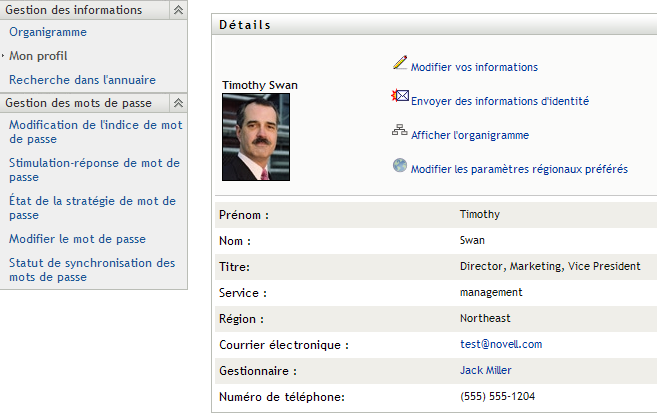View État de la stratégie de mot de passe

(x=93, y=208)
